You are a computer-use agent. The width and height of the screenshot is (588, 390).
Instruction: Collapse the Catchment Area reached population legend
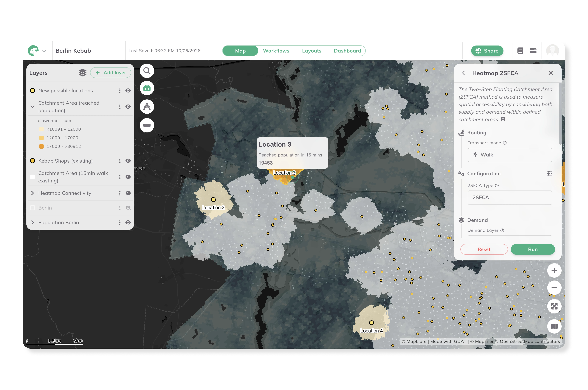[32, 107]
